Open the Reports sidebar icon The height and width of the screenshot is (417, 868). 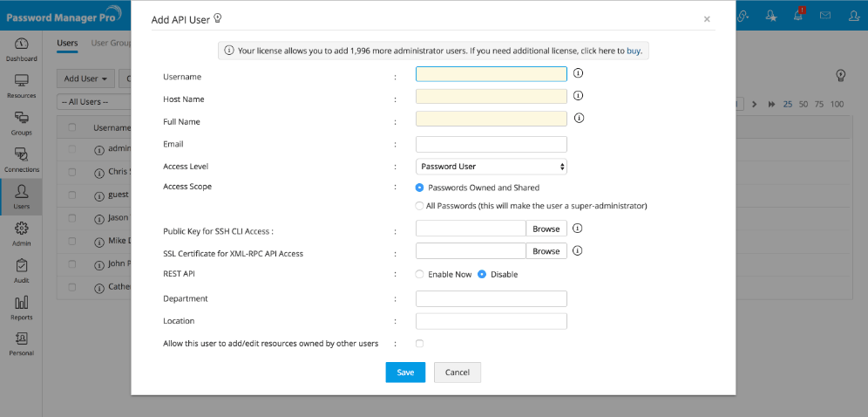pos(22,307)
